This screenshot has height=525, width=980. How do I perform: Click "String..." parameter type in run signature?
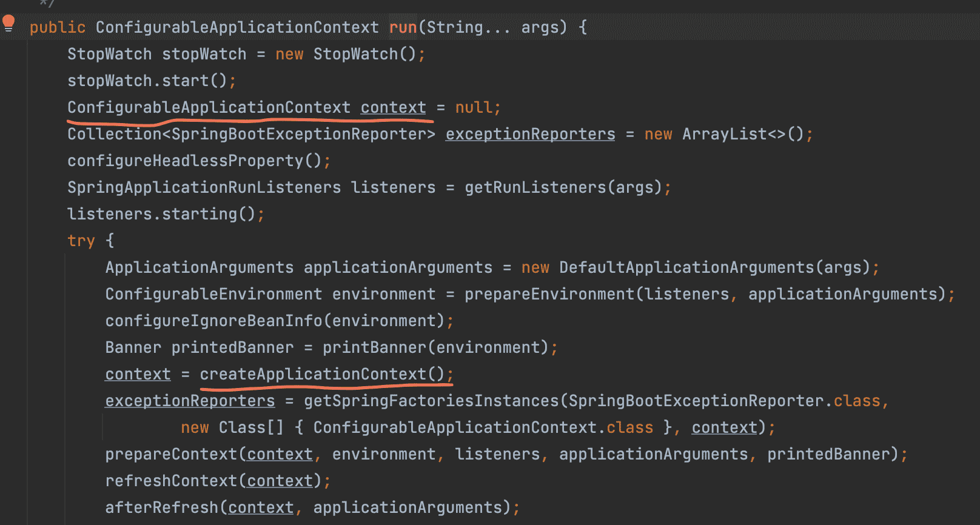coord(469,27)
